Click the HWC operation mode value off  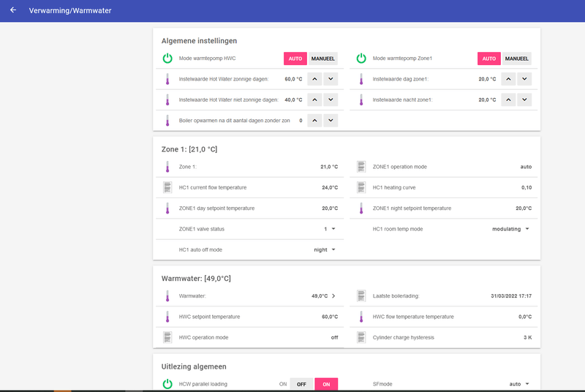pos(334,338)
